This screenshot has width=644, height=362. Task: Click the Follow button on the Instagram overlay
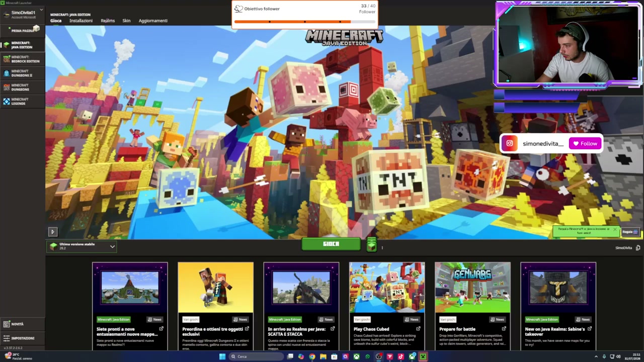[x=585, y=144]
